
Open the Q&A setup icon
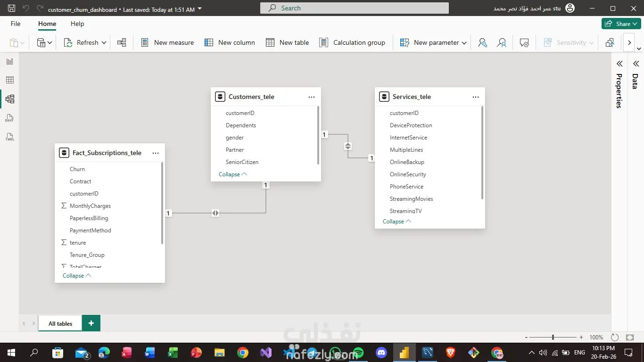coord(524,42)
